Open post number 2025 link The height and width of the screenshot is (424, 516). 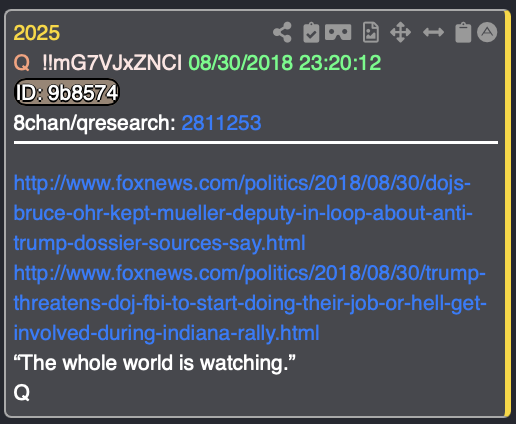tap(37, 33)
